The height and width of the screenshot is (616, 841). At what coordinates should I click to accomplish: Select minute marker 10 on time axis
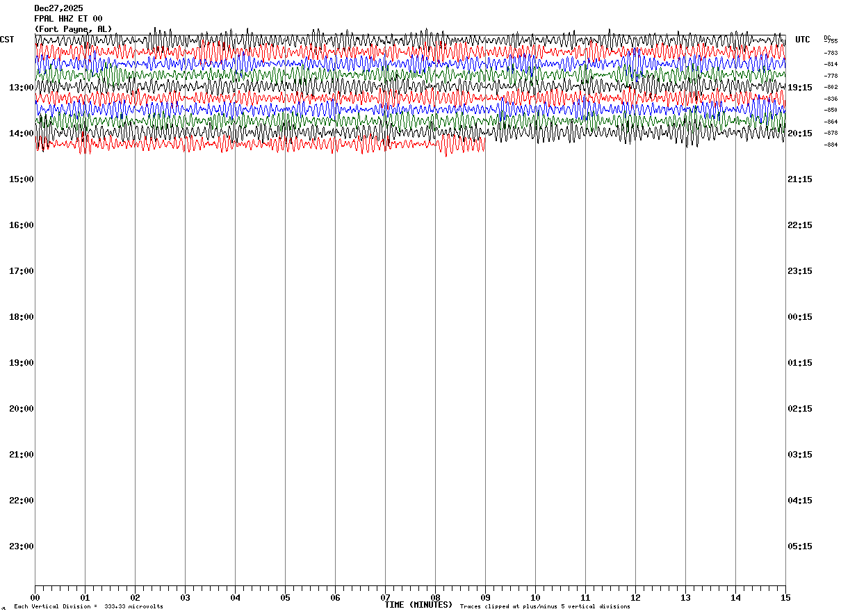coord(535,597)
